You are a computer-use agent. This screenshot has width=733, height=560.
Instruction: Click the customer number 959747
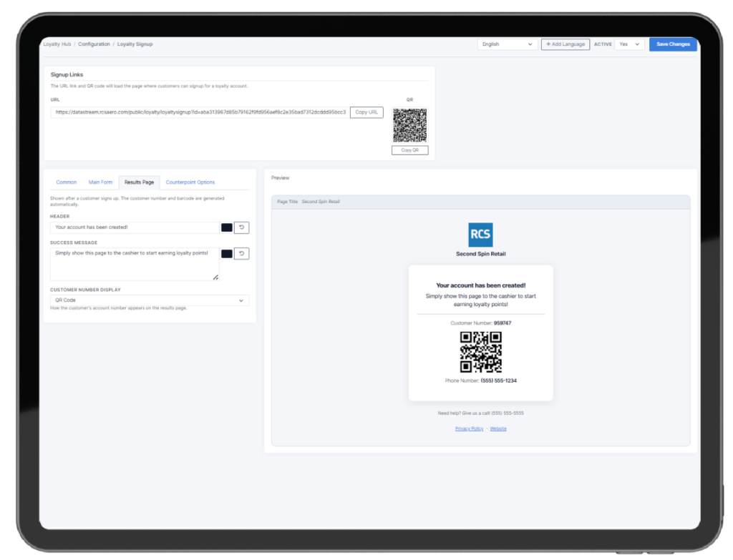click(x=502, y=323)
